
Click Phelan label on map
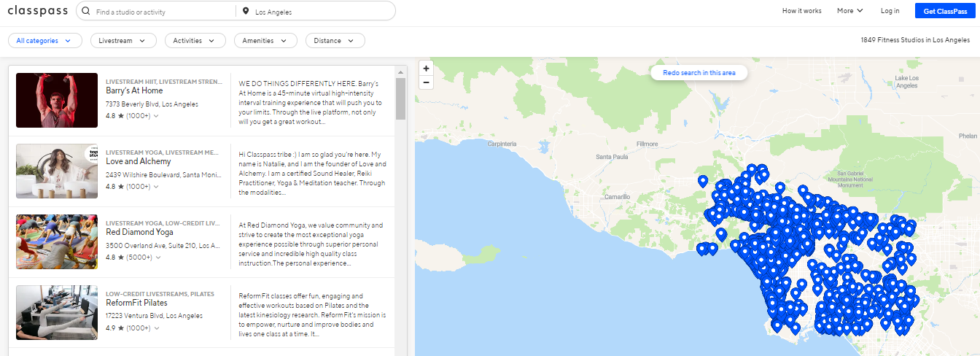(x=968, y=136)
